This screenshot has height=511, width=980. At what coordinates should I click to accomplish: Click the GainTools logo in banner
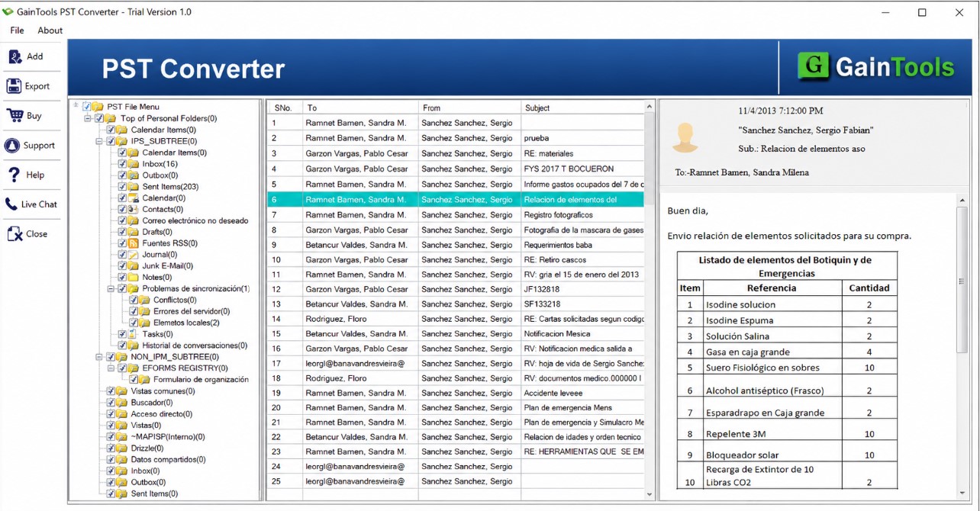875,67
